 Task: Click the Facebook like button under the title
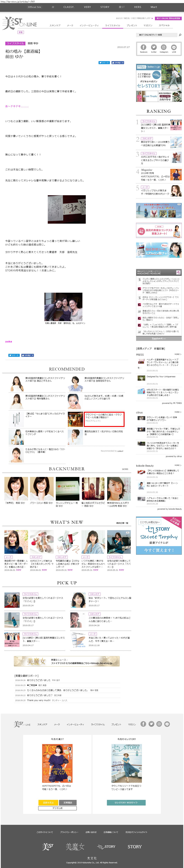click(x=118, y=63)
